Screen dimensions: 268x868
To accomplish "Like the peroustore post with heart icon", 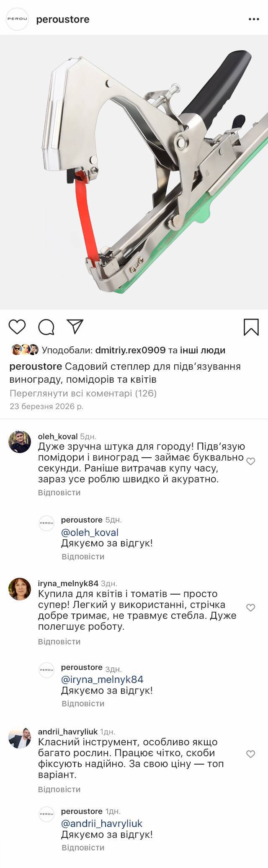I will 17,327.
